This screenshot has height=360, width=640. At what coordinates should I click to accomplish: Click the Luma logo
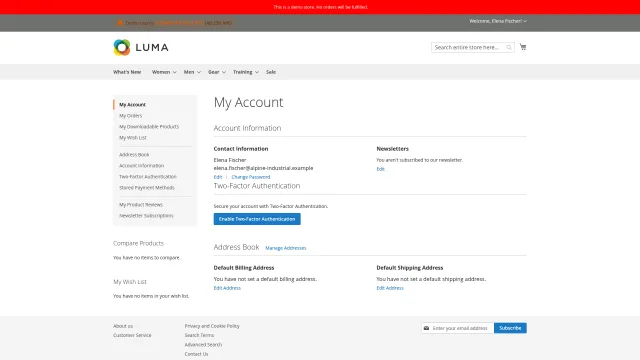pos(141,47)
